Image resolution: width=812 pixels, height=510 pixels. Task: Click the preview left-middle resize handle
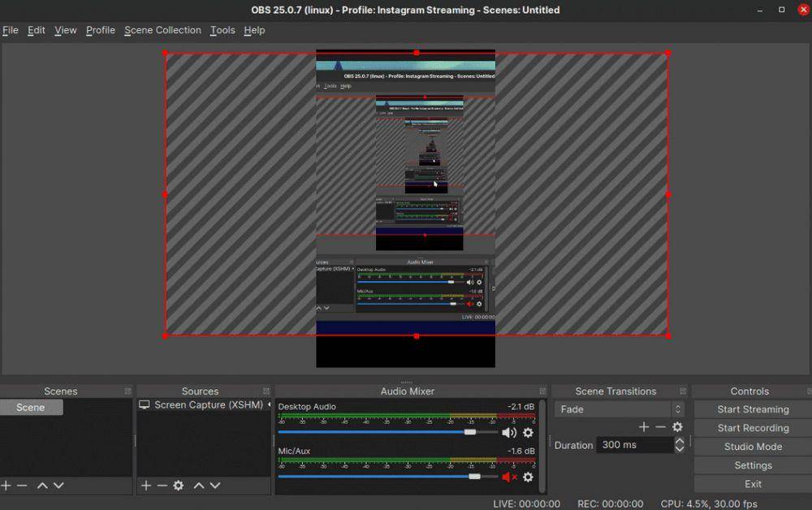[x=165, y=195]
